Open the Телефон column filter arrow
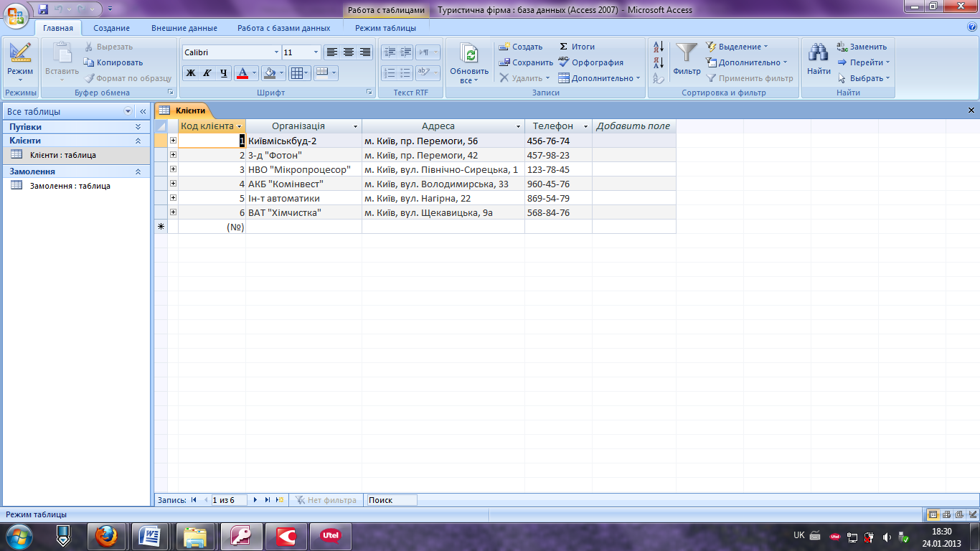Screen dimensions: 980x551 [585, 126]
